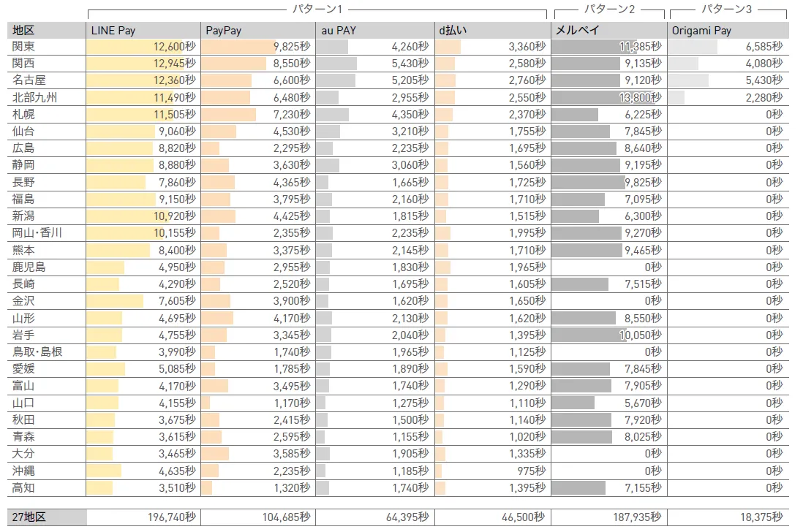The image size is (803, 532).
Task: Select the 熊本 row label
Action: pos(23,250)
